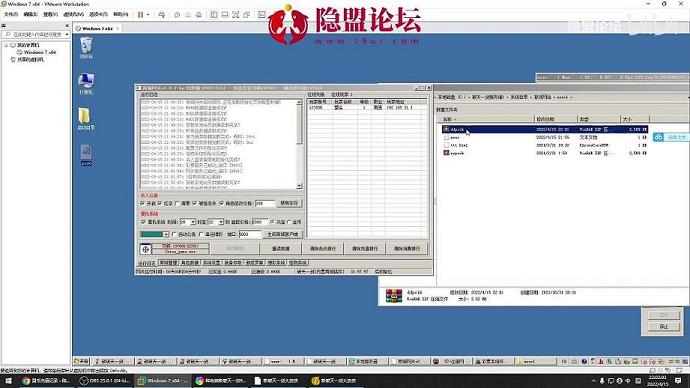
Task: Select the yellow folder desktop icon
Action: (x=85, y=119)
